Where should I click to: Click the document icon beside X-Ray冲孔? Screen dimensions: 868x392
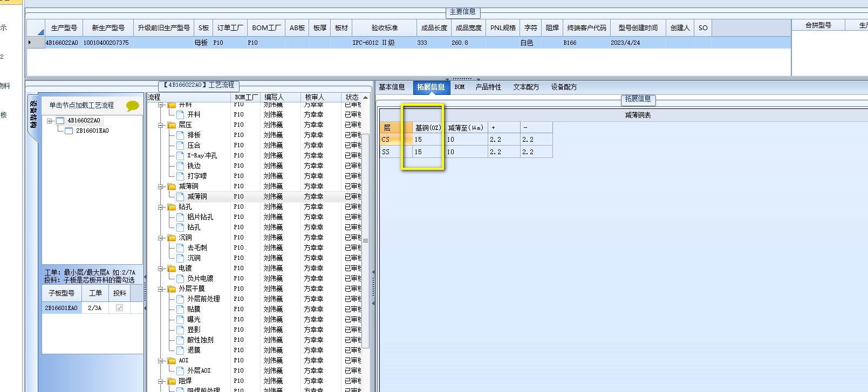[x=181, y=155]
